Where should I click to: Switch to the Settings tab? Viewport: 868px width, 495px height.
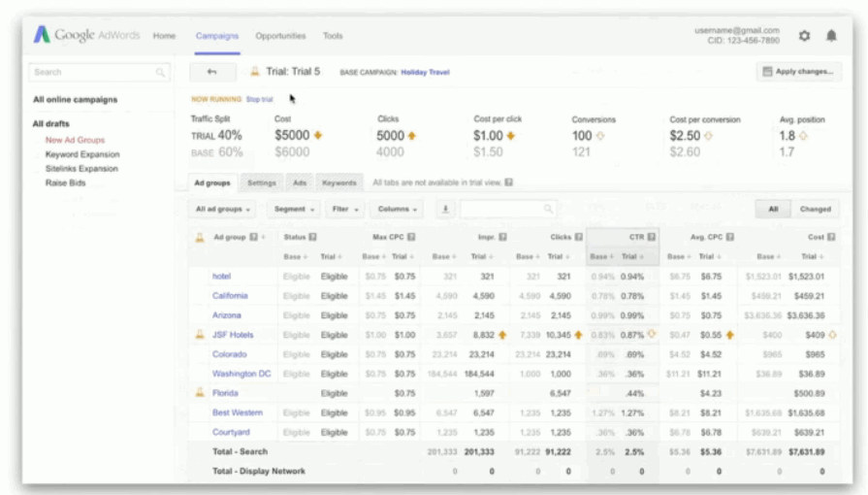(x=262, y=182)
